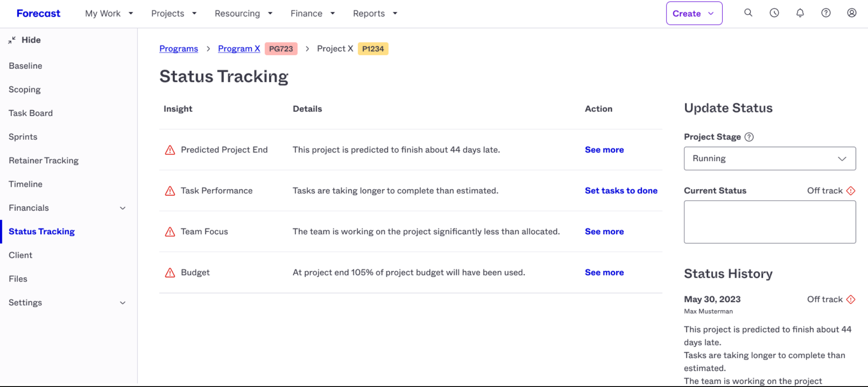Open the search icon in top bar
Viewport: 868px width, 387px height.
(x=748, y=13)
